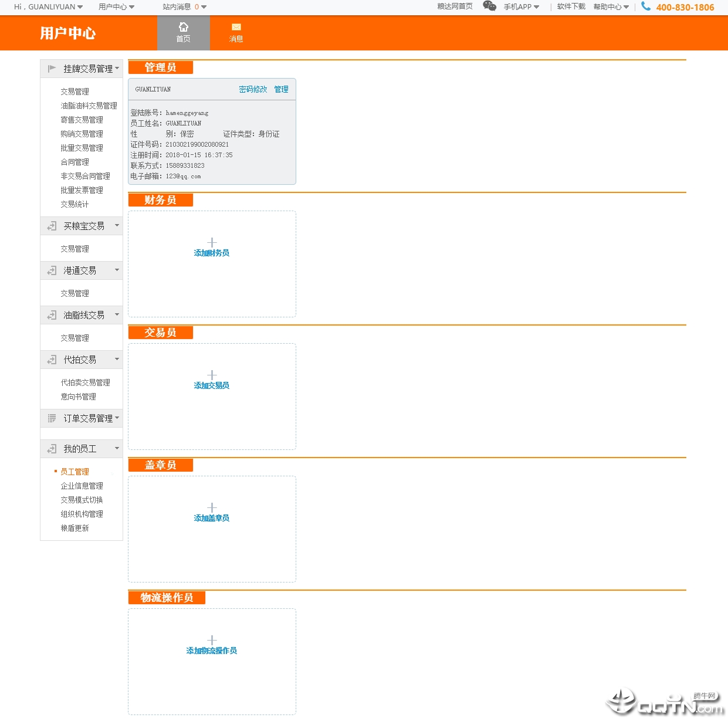Click the plus icon to add a seal officer
The image size is (728, 718).
212,507
